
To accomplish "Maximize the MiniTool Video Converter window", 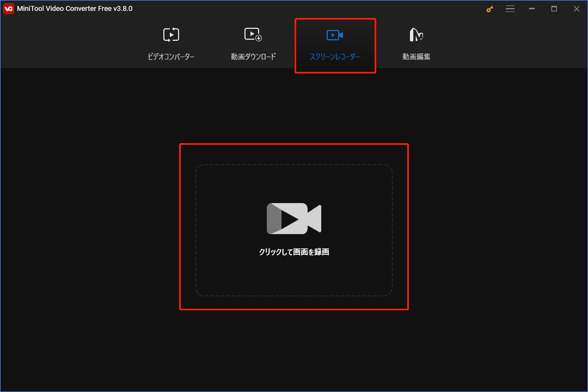I will pos(554,9).
